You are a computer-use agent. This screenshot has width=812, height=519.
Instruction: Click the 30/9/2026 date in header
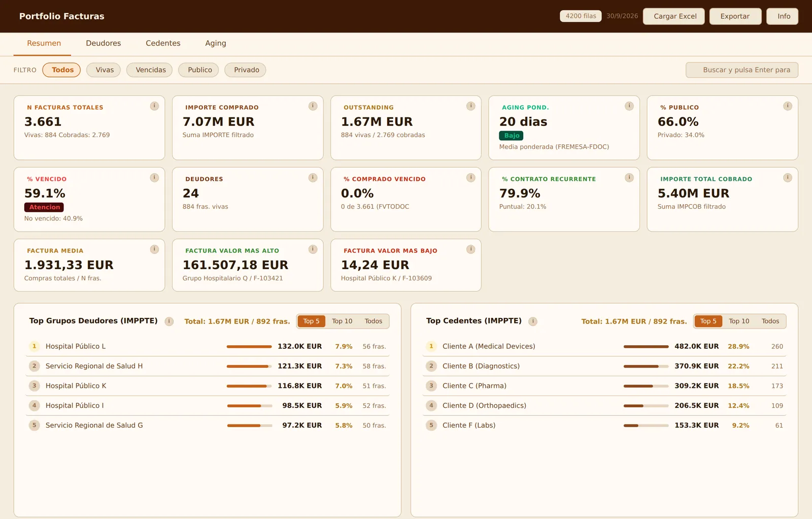[622, 16]
